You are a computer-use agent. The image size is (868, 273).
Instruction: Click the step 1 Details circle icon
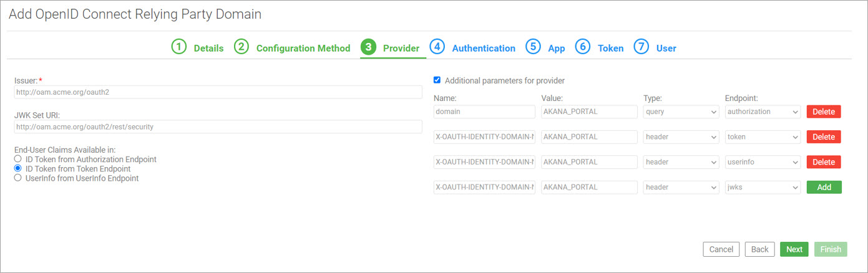[x=179, y=47]
